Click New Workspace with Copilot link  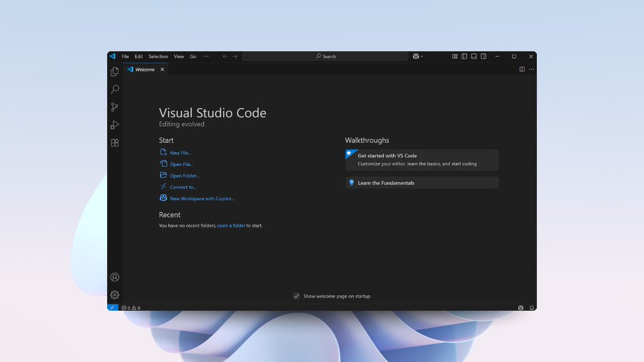202,198
